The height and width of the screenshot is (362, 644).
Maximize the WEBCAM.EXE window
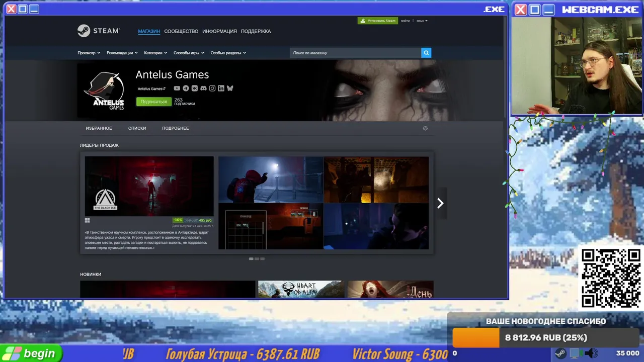tap(535, 9)
